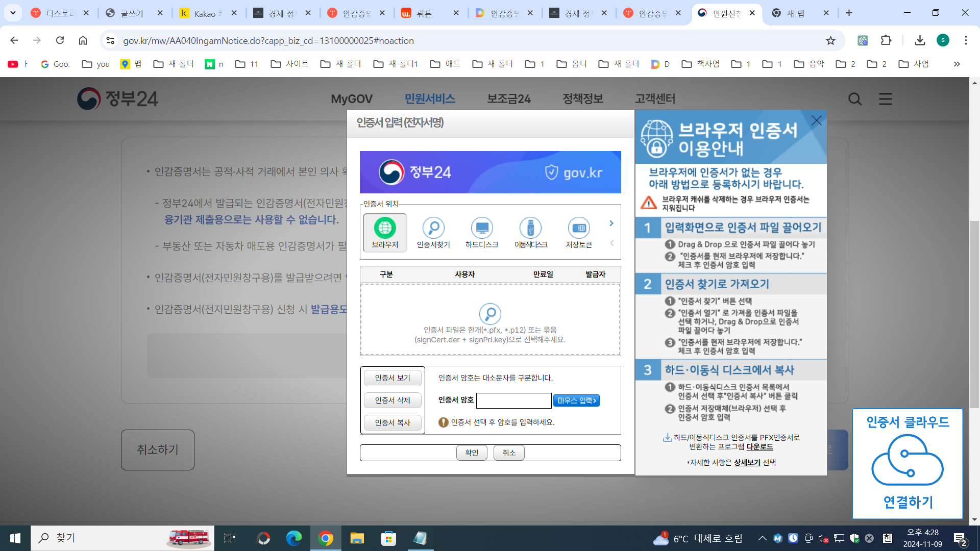The height and width of the screenshot is (551, 980).
Task: Click the 마우스 입력 virtual keyboard button
Action: pyautogui.click(x=576, y=401)
